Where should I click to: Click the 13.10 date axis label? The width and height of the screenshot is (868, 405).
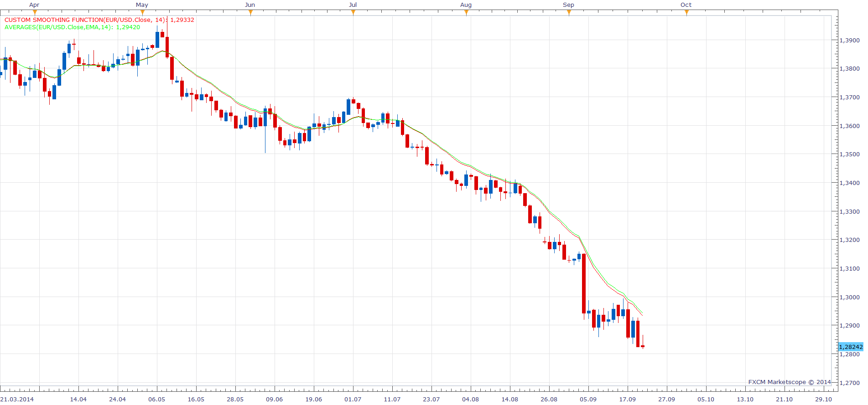coord(745,399)
